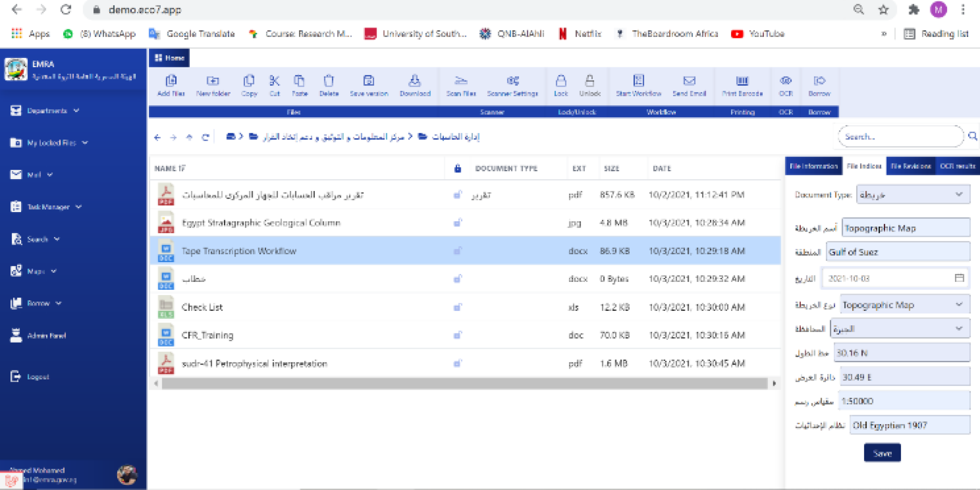Bookmark this page with the star

pyautogui.click(x=883, y=10)
